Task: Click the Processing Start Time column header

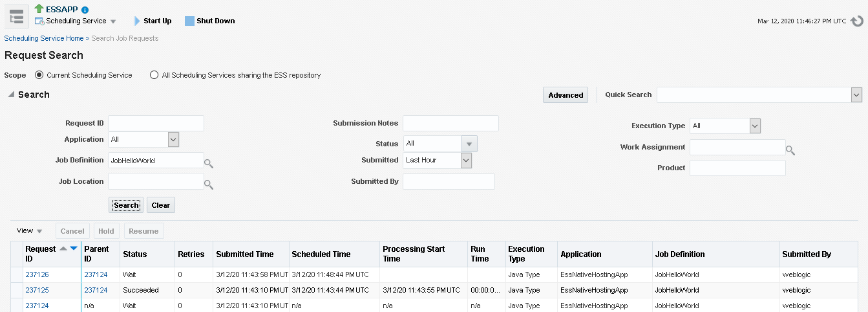Action: [423, 254]
